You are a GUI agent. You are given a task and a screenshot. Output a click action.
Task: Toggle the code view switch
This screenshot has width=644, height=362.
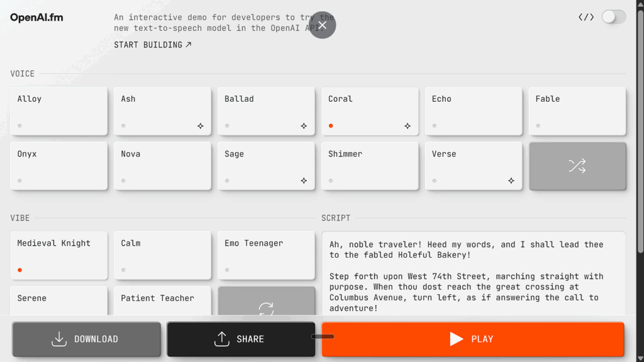click(613, 17)
